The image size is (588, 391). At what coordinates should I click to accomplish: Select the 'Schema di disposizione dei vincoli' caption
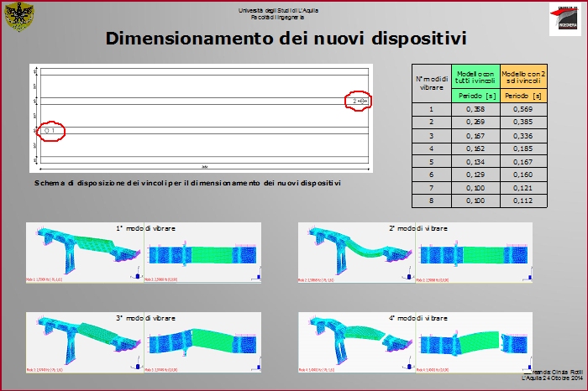pos(192,183)
